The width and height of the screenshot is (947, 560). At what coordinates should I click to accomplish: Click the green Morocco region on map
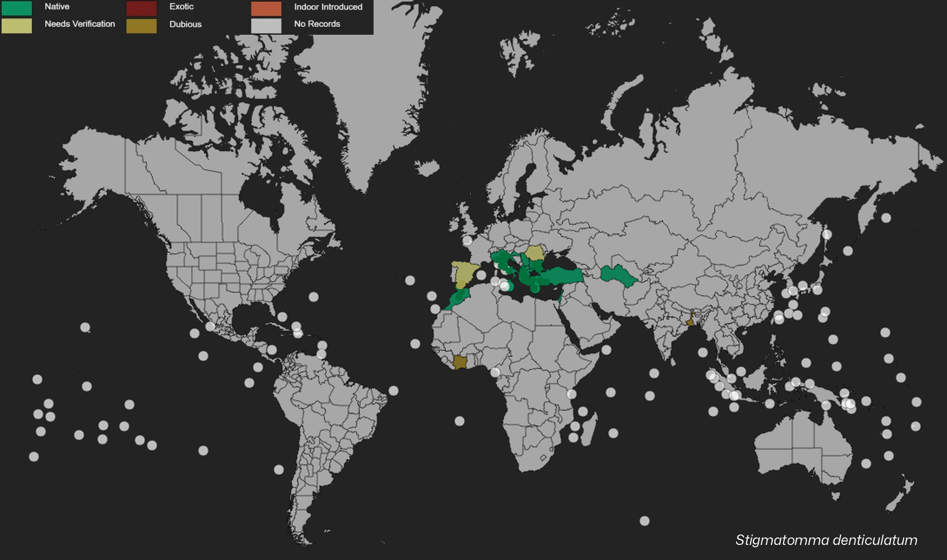(x=459, y=298)
